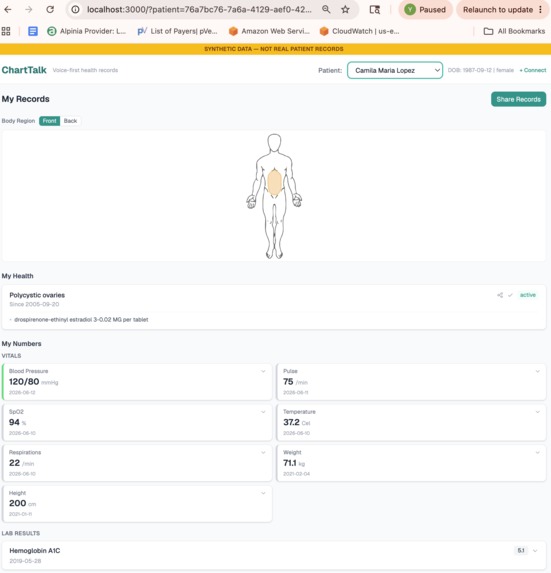Click the 94 SpO2 value
This screenshot has height=573, width=551.
14,422
